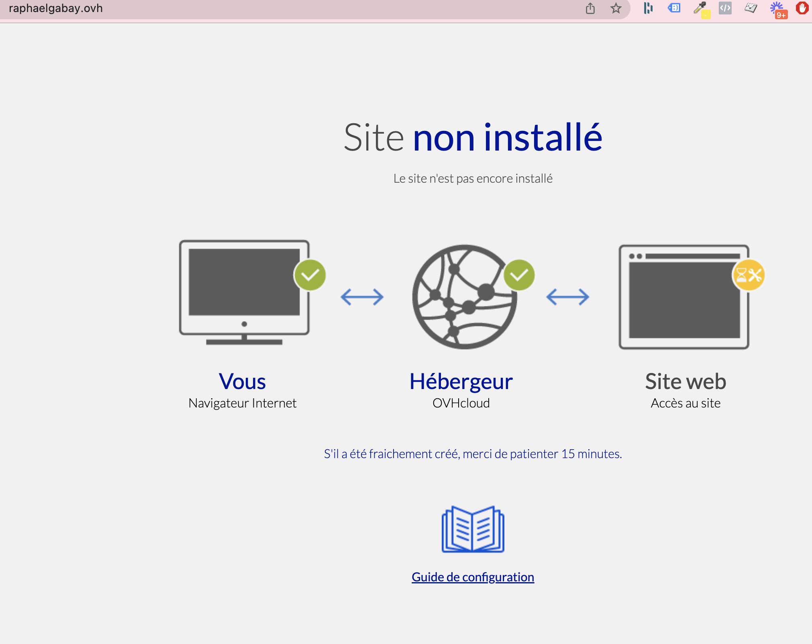Click the yellow hourglass tools badge

[x=749, y=275]
